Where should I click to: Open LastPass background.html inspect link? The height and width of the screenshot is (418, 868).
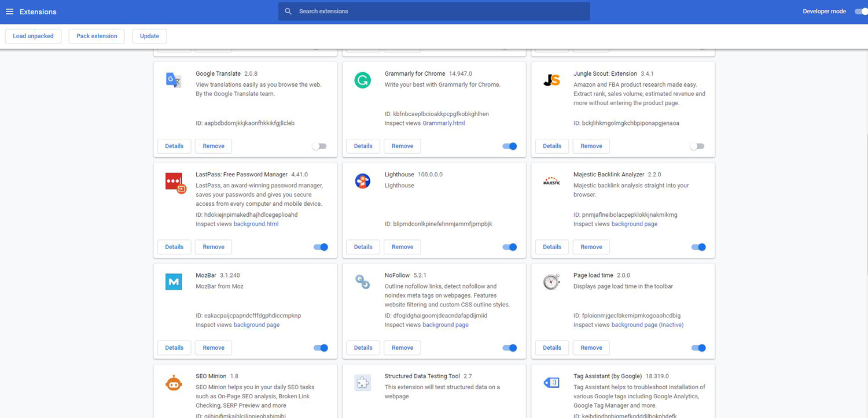256,224
